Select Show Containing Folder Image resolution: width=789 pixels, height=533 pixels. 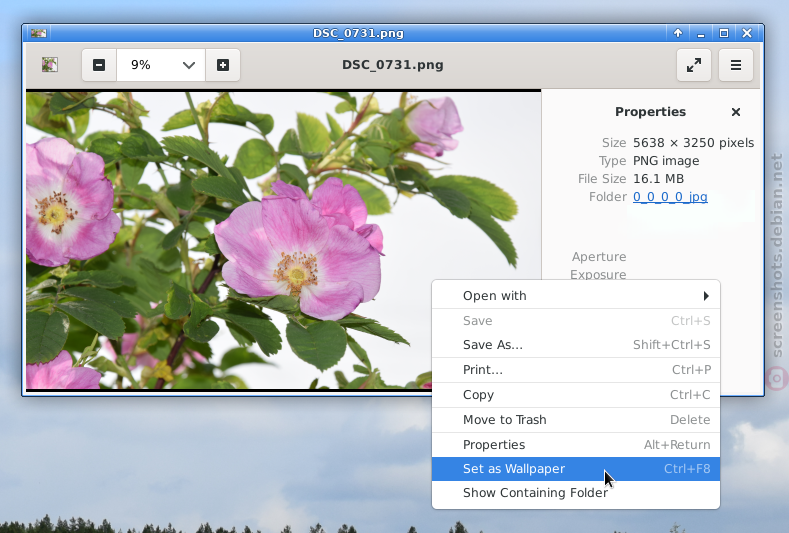coord(576,493)
